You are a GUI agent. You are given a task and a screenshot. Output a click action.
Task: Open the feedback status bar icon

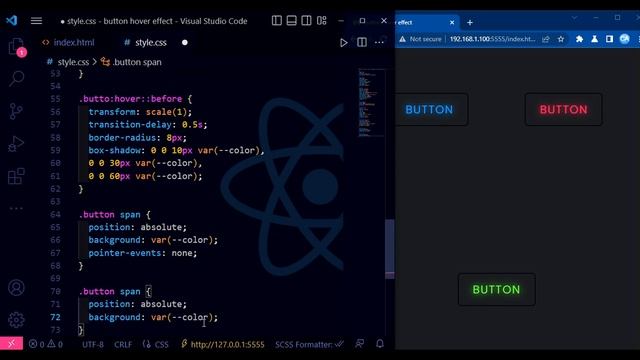tap(360, 344)
